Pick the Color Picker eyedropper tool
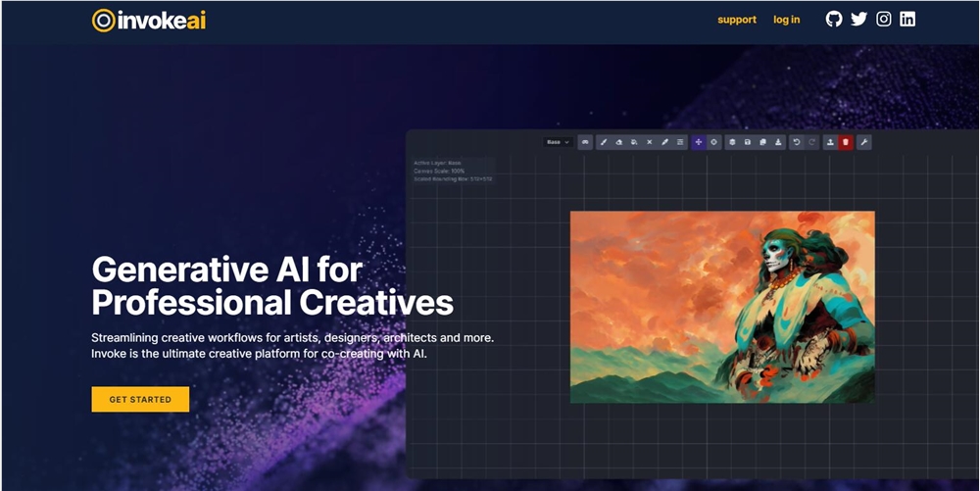The height and width of the screenshot is (491, 980). [x=664, y=142]
